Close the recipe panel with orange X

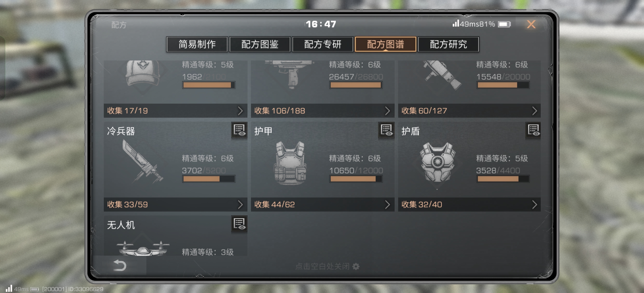click(x=531, y=24)
